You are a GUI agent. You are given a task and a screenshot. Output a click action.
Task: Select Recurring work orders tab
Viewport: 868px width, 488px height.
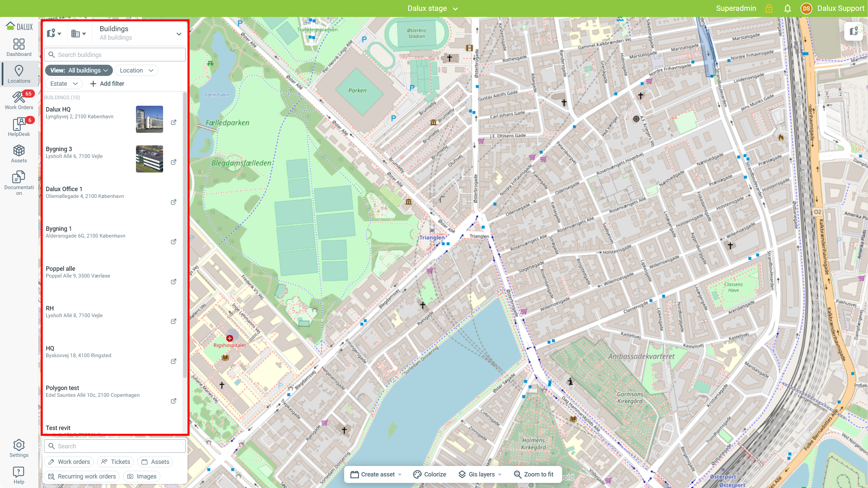tap(82, 476)
